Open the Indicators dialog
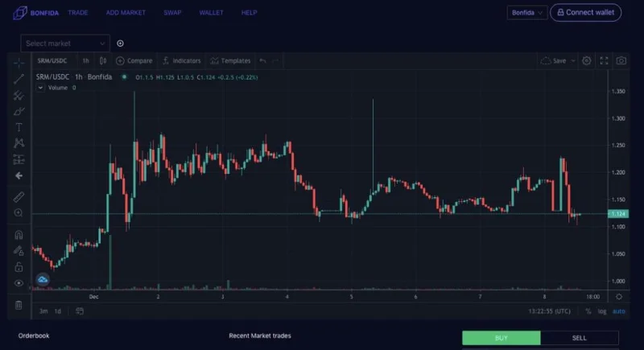644x350 pixels. click(182, 60)
